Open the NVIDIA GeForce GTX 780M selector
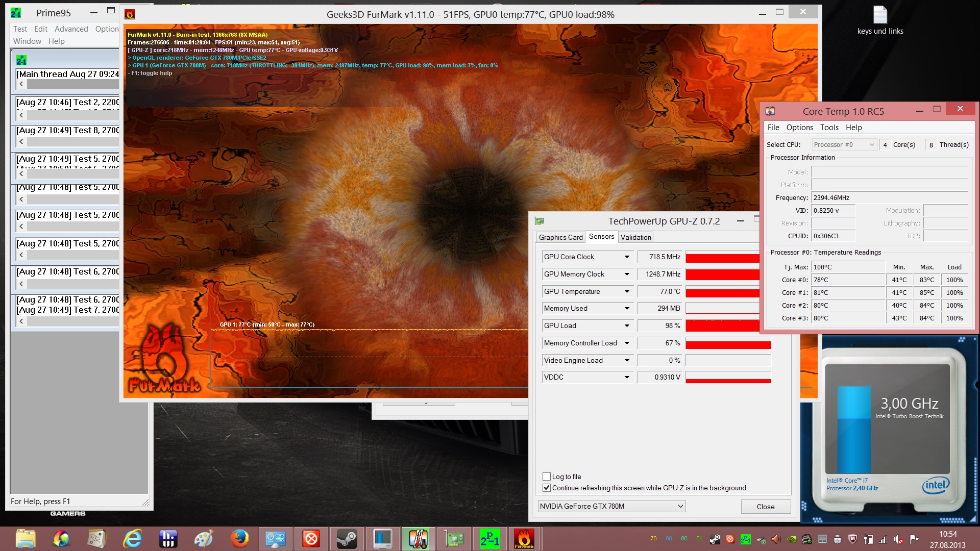The height and width of the screenshot is (551, 980). 611,506
